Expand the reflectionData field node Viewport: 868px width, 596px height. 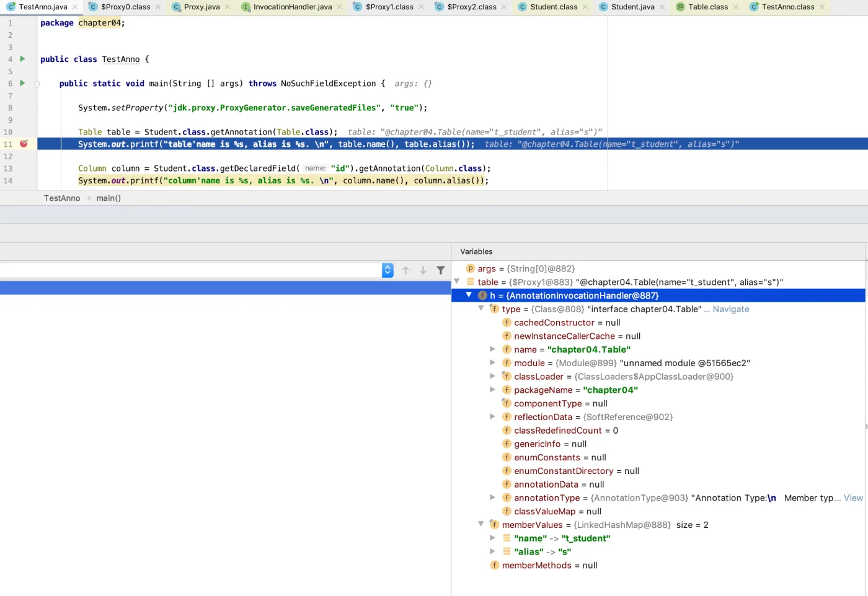coord(492,416)
